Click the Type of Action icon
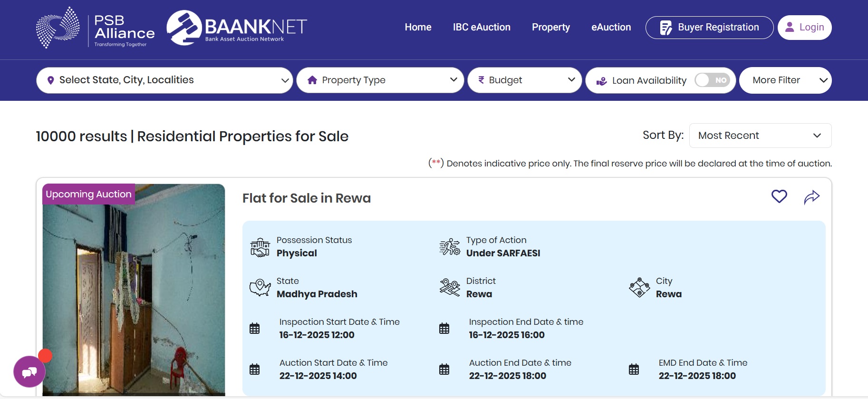 pyautogui.click(x=449, y=247)
